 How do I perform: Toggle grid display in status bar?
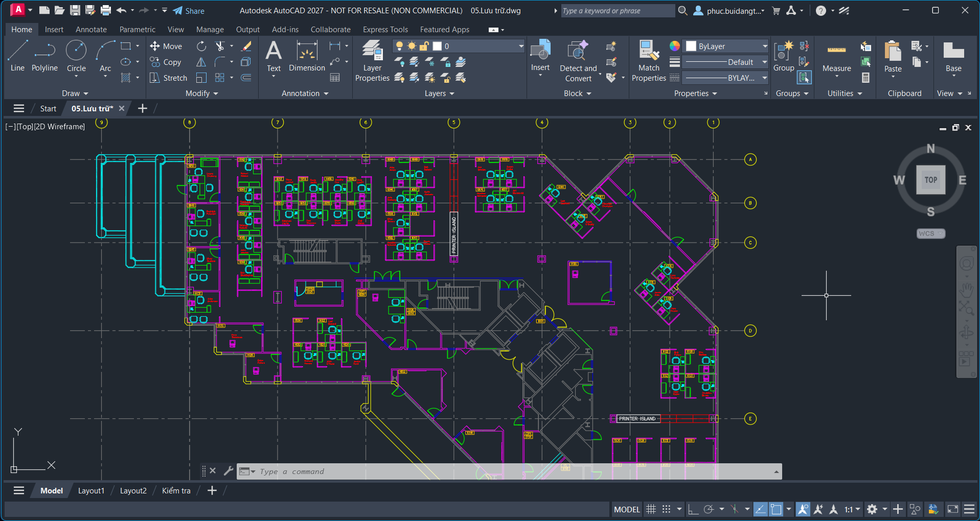click(x=651, y=509)
